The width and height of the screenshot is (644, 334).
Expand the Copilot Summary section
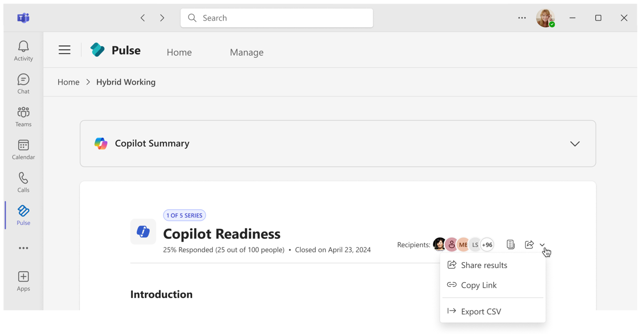[575, 143]
